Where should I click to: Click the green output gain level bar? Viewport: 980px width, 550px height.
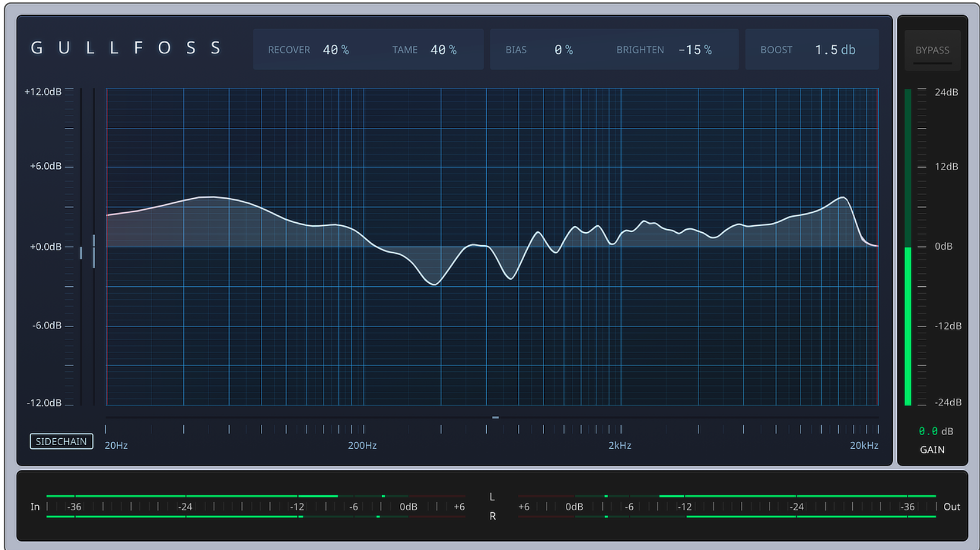[x=908, y=326]
